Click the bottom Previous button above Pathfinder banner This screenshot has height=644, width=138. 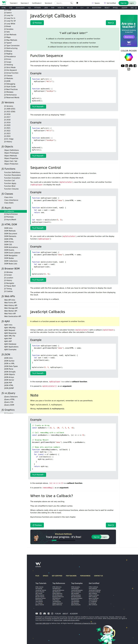pos(37,525)
